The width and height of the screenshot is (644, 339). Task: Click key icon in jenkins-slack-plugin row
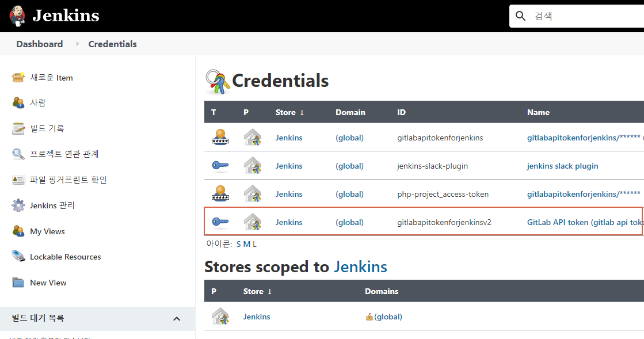(x=220, y=165)
